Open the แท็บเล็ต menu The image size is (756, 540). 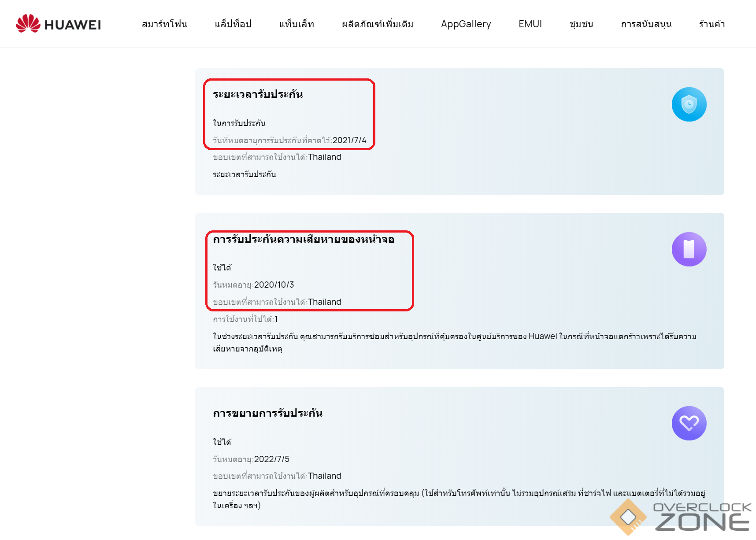pyautogui.click(x=296, y=24)
